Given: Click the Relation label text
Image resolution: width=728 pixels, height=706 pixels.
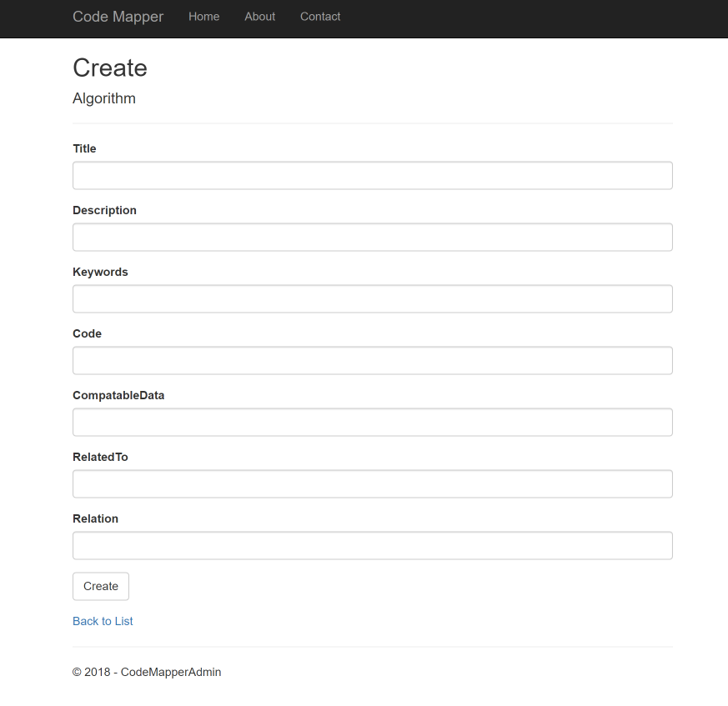Looking at the screenshot, I should (x=95, y=519).
